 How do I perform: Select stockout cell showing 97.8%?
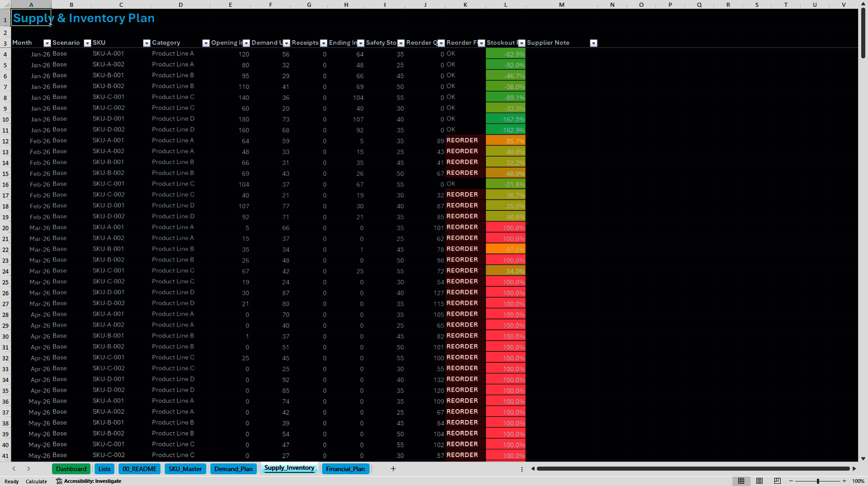505,249
